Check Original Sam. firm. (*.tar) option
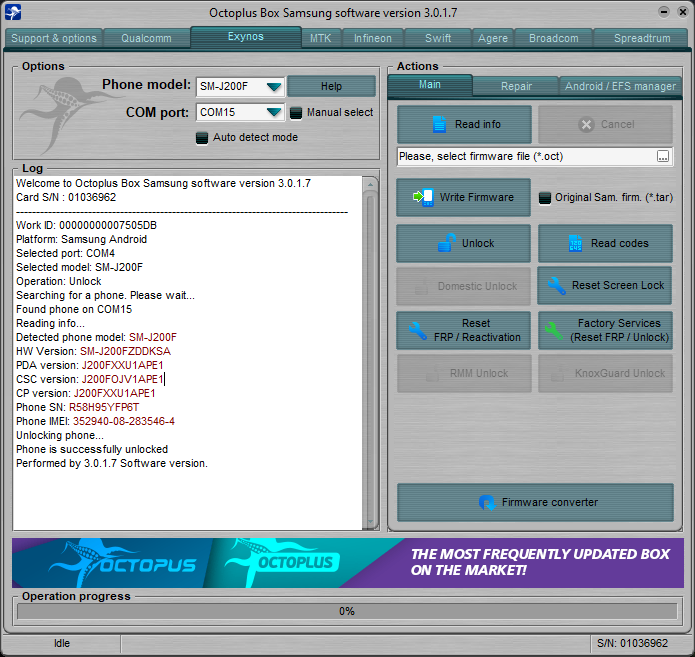This screenshot has width=695, height=657. [x=545, y=198]
